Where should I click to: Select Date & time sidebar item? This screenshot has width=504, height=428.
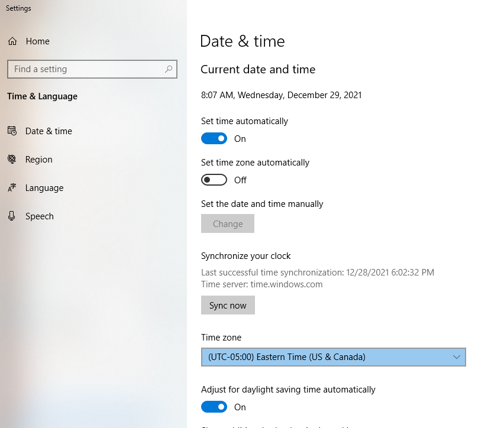pyautogui.click(x=49, y=131)
